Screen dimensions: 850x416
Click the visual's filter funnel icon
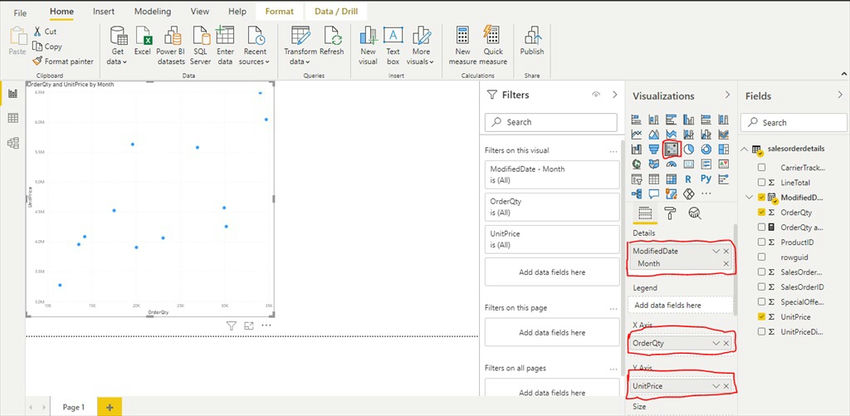tap(231, 326)
